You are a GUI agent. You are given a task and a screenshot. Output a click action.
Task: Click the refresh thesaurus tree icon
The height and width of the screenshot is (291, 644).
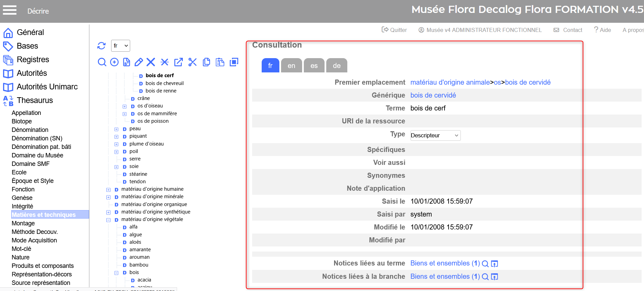tap(101, 46)
